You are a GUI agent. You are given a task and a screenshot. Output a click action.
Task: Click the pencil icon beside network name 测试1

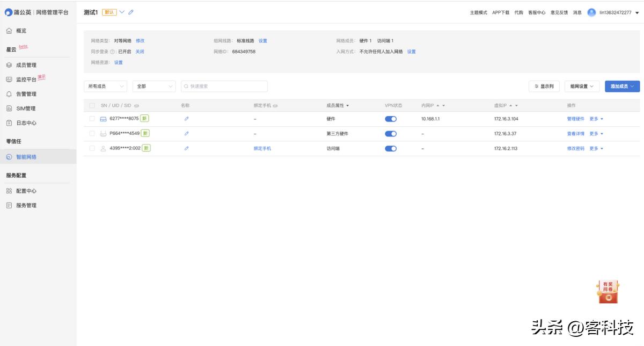pos(131,12)
